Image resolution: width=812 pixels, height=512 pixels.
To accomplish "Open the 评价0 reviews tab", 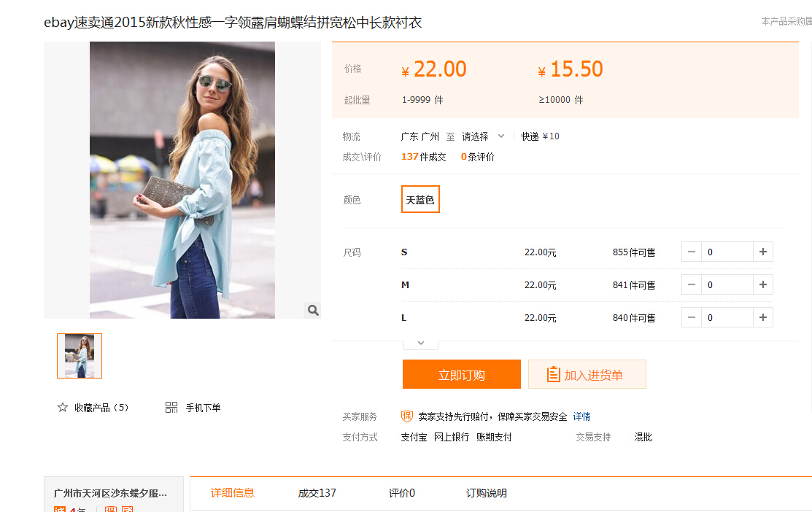I will coord(402,493).
